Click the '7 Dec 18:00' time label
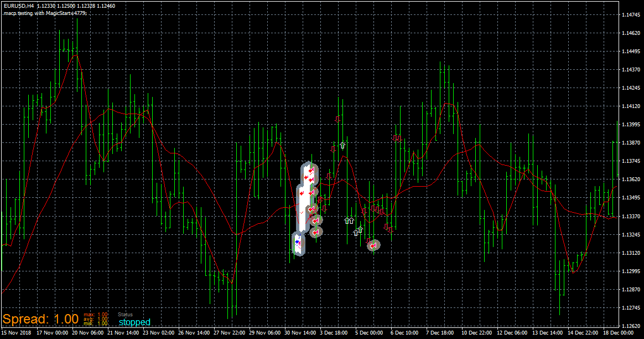Image resolution: width=644 pixels, height=339 pixels. click(440, 332)
